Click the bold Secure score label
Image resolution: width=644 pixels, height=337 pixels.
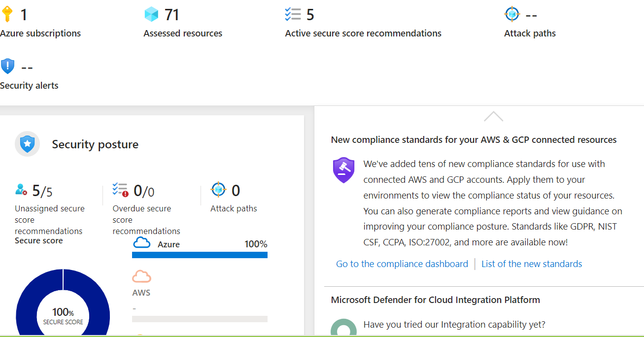pyautogui.click(x=38, y=240)
